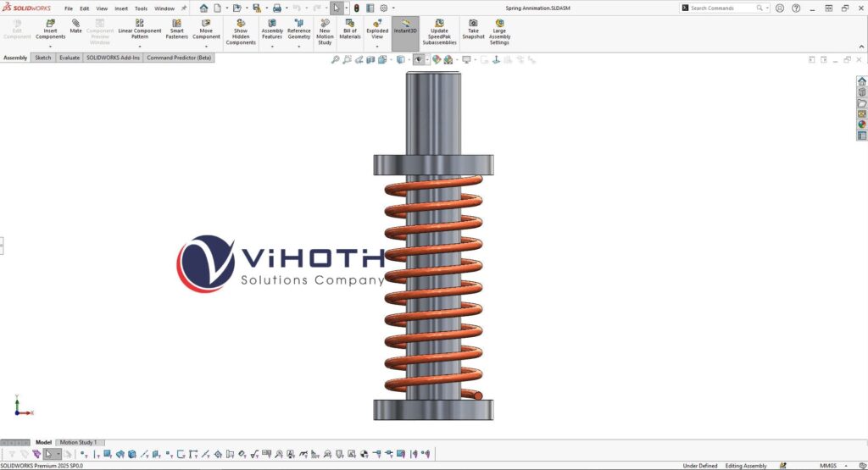Switch to the Sketch tab
The image size is (868, 470).
42,58
